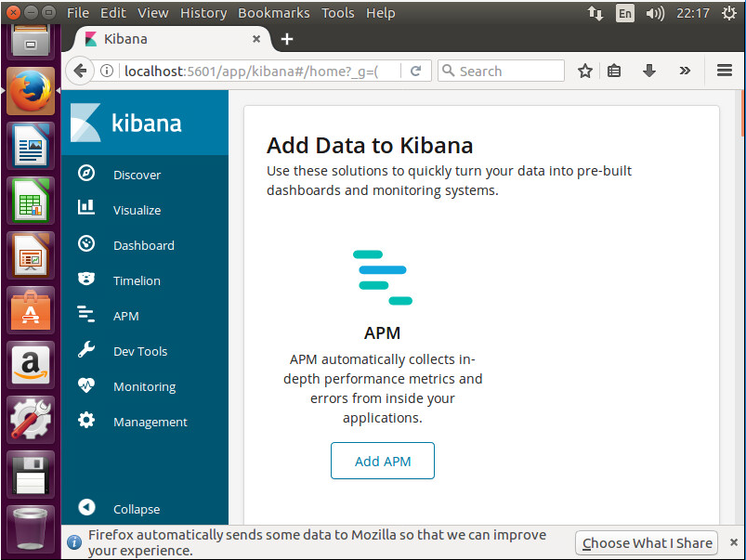
Task: Select the Kibana browser tab
Action: (x=171, y=39)
